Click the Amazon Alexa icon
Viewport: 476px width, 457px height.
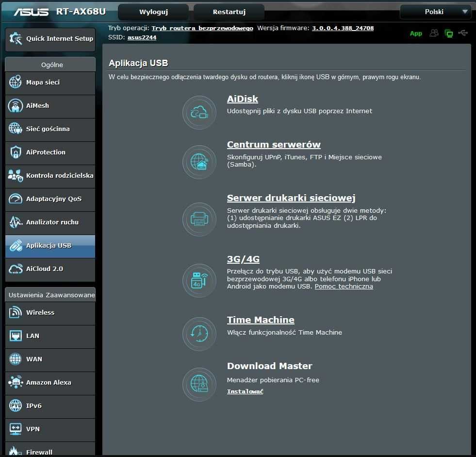15,382
